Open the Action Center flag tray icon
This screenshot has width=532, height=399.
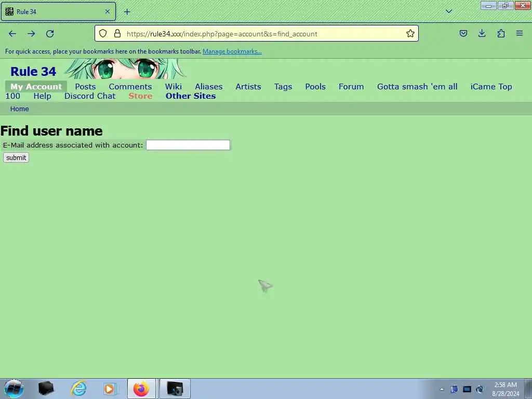click(454, 389)
